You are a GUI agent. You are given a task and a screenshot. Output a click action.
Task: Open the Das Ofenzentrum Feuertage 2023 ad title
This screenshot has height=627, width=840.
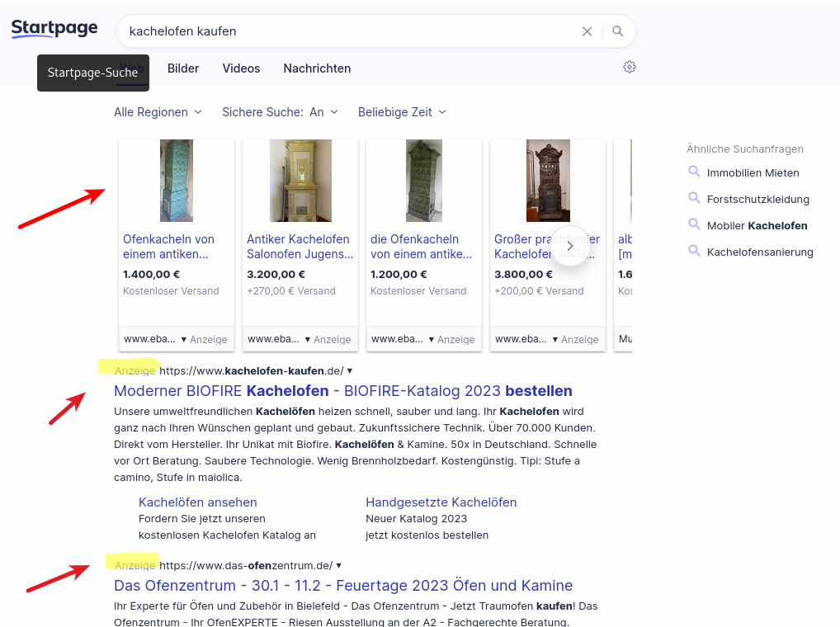tap(343, 585)
